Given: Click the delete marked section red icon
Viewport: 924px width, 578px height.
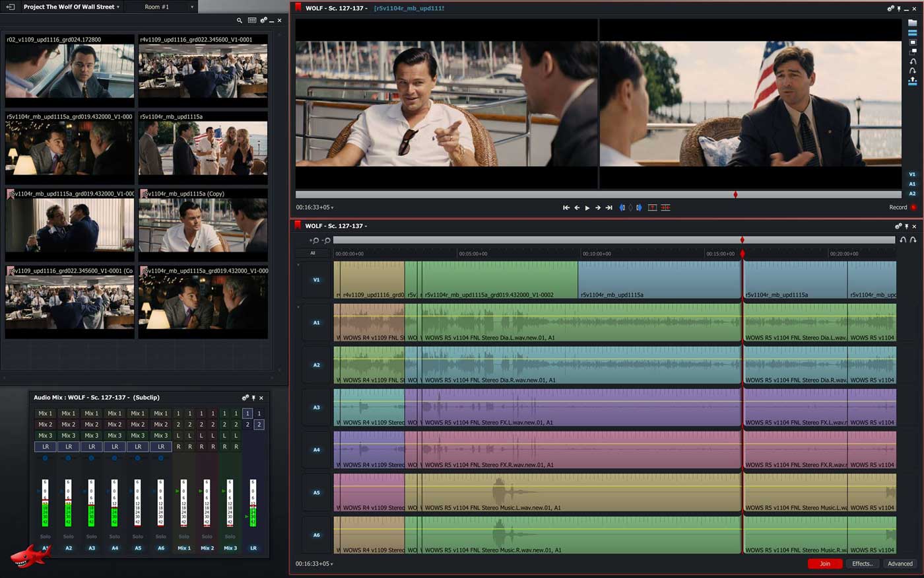Looking at the screenshot, I should click(x=665, y=207).
